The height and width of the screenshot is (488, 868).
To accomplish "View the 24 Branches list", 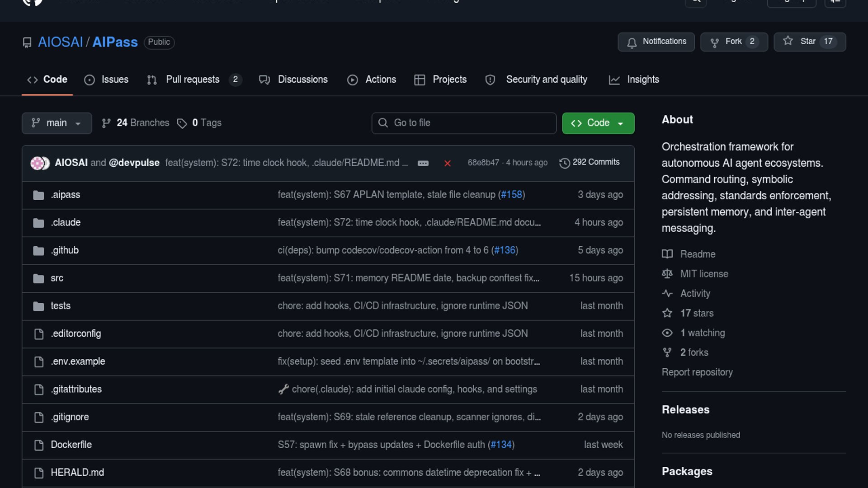I will click(x=136, y=123).
